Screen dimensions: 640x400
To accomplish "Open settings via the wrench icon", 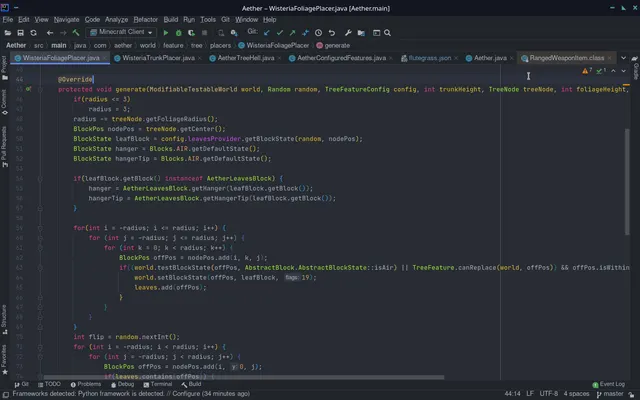I will pos(348,33).
